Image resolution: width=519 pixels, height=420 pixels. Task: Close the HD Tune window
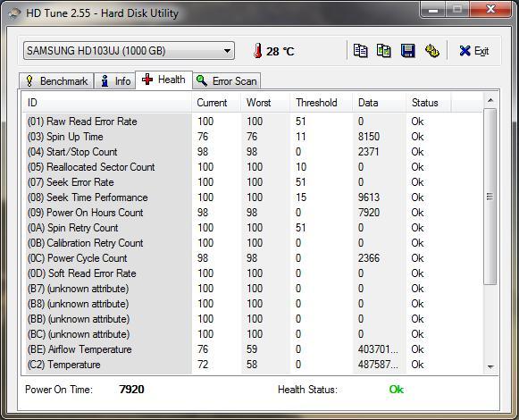click(x=491, y=9)
